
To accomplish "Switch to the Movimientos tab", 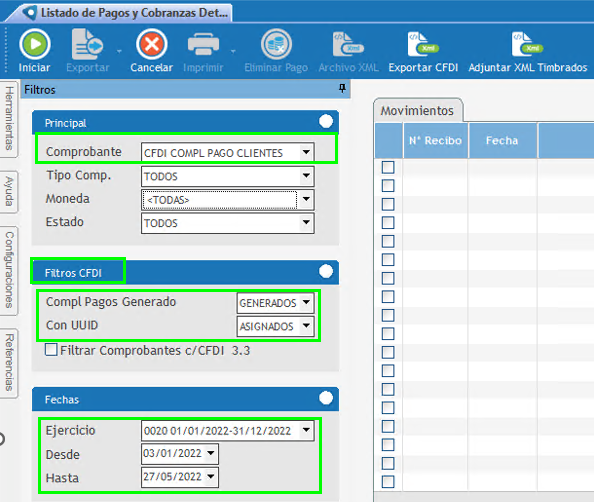I will pos(417,111).
